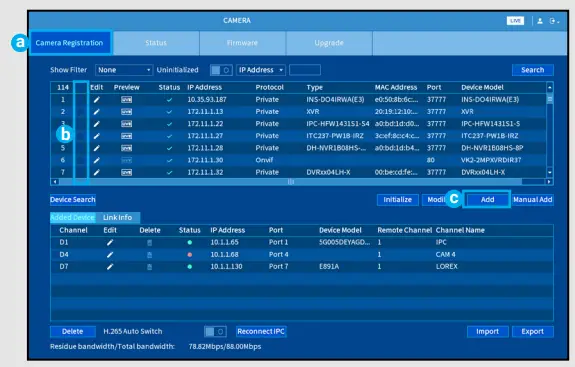Click preview icon of 172.11.1.30 row
Viewport: 575px width, 367px height.
pyautogui.click(x=127, y=160)
